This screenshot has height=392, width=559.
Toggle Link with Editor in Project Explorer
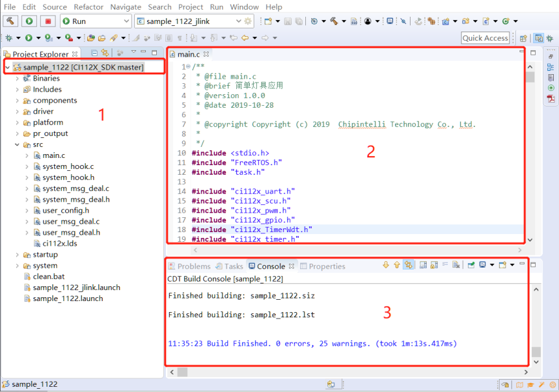tap(104, 53)
